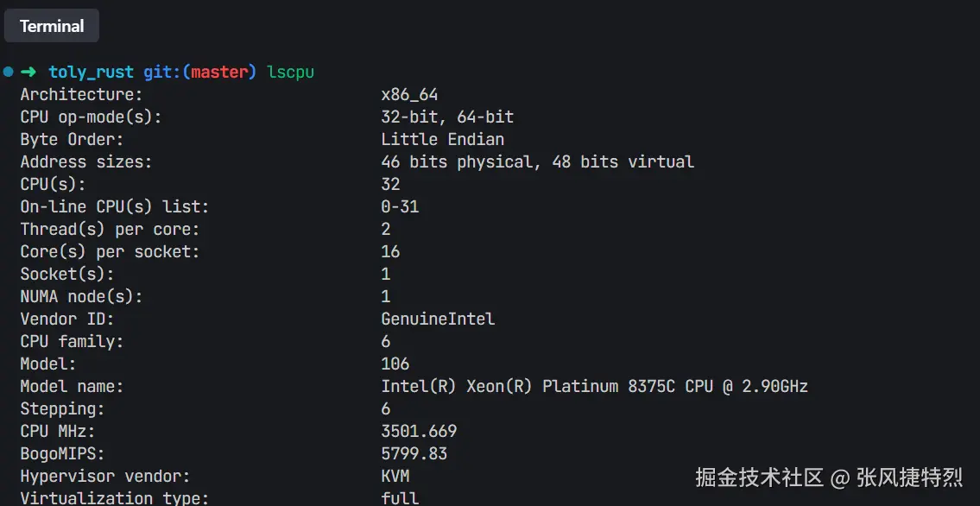Select the Terminal tab
This screenshot has width=980, height=506.
52,26
